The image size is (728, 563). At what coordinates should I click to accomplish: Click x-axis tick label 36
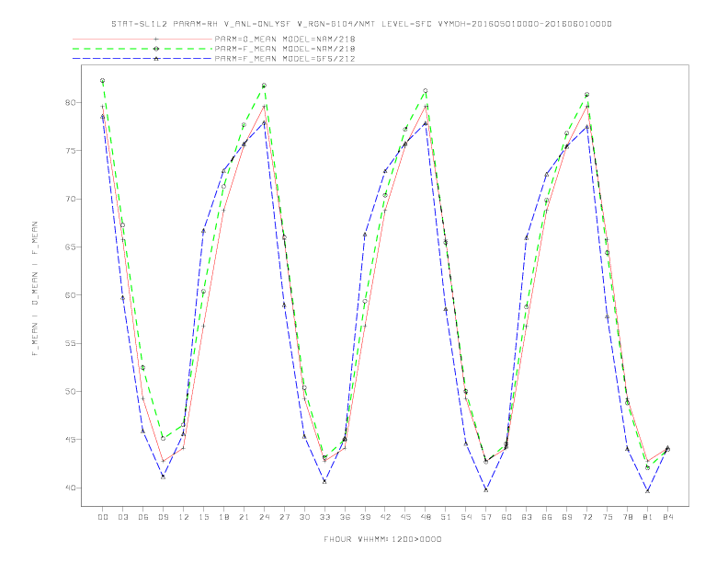pos(345,517)
